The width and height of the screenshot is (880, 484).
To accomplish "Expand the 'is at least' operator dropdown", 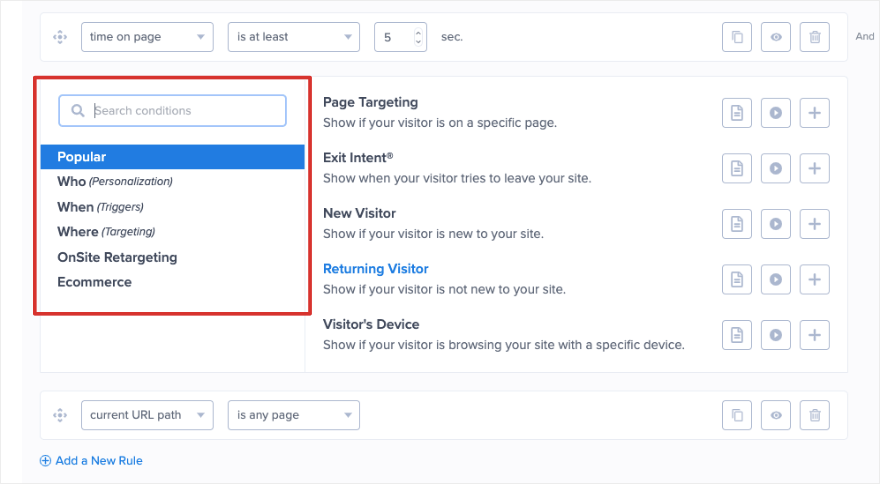I will pos(293,37).
